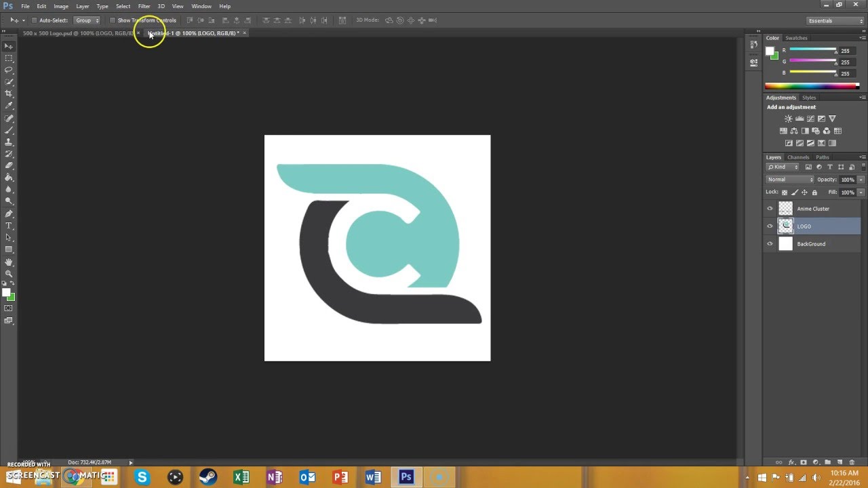
Task: Open the Color panel options menu
Action: [862, 38]
